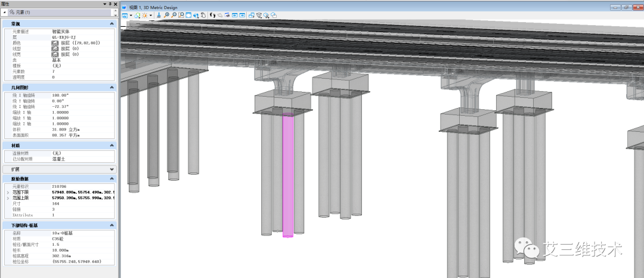Open the 属性 panel options dropdown arrow
644x278 pixels.
[x=105, y=4]
